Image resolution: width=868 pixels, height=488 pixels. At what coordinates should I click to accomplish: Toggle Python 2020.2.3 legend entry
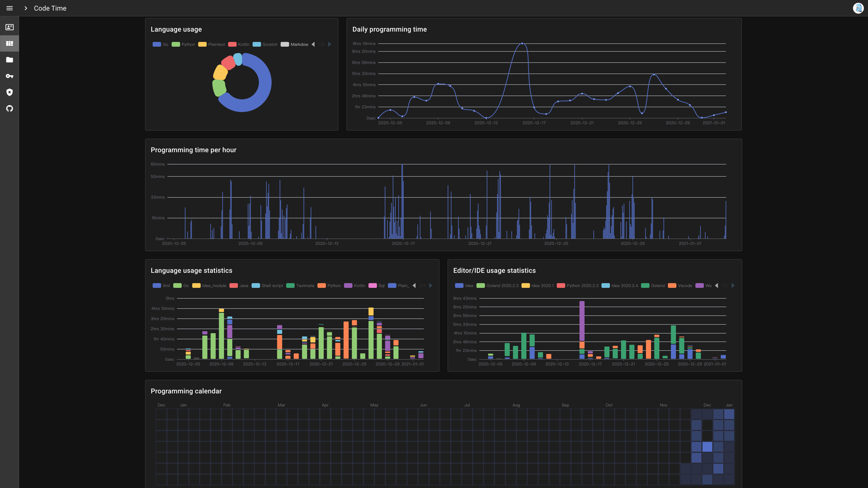(x=578, y=286)
